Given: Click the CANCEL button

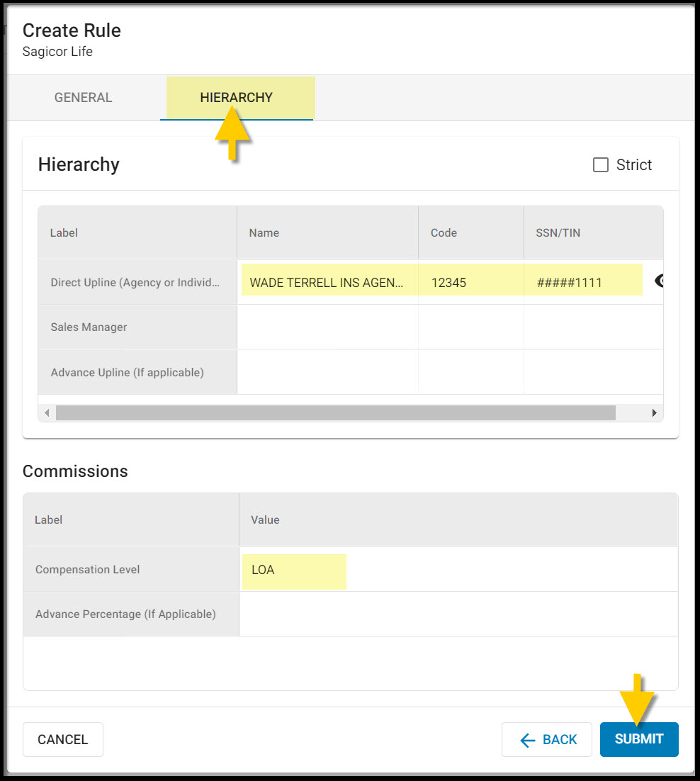Looking at the screenshot, I should point(63,739).
